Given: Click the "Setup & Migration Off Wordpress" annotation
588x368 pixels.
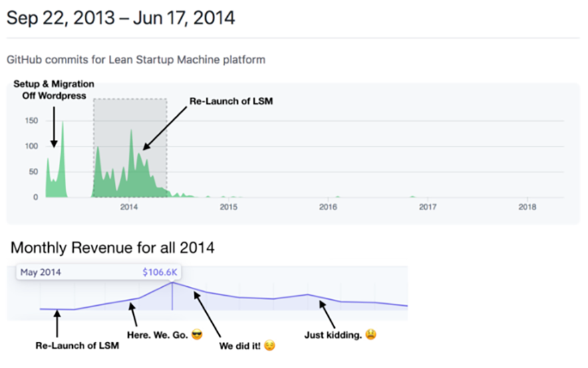Looking at the screenshot, I should 53,90.
